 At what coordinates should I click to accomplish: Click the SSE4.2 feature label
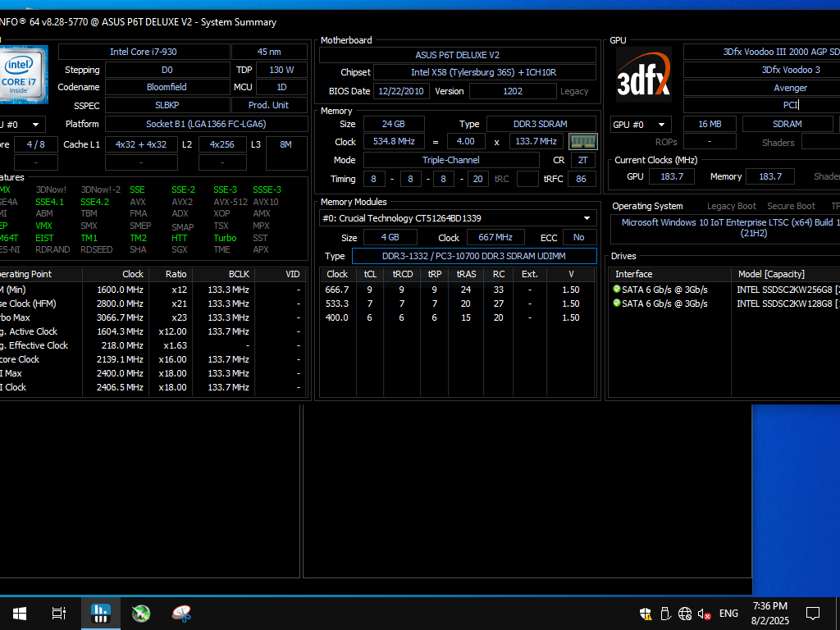coord(95,202)
